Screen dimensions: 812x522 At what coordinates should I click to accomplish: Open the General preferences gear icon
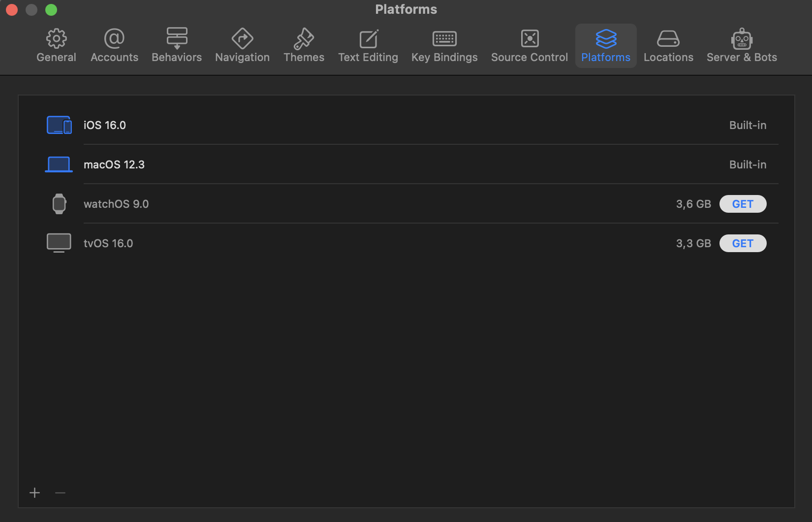click(57, 38)
